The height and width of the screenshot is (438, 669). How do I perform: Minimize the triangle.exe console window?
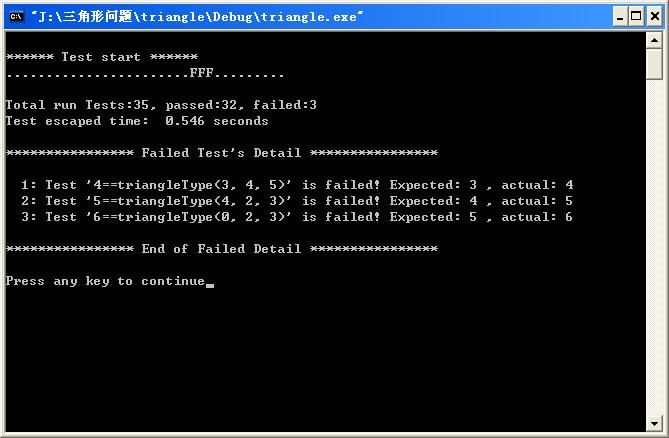(x=620, y=17)
